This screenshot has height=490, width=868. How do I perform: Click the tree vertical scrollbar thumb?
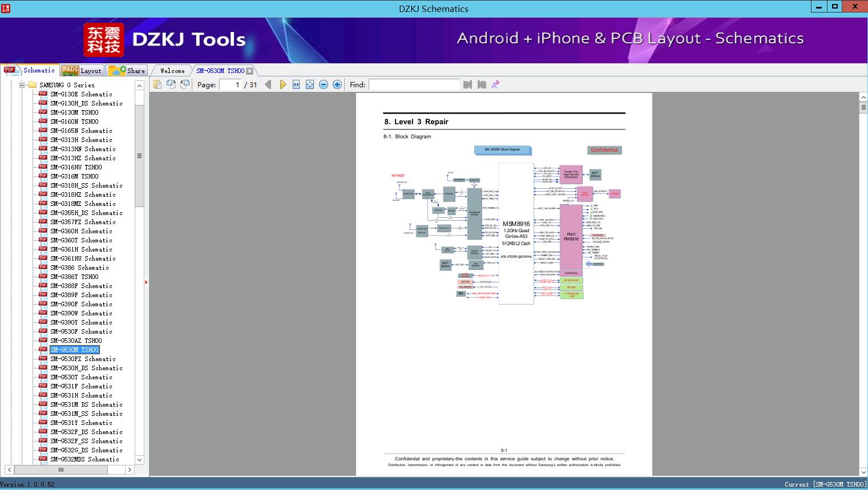click(x=139, y=155)
